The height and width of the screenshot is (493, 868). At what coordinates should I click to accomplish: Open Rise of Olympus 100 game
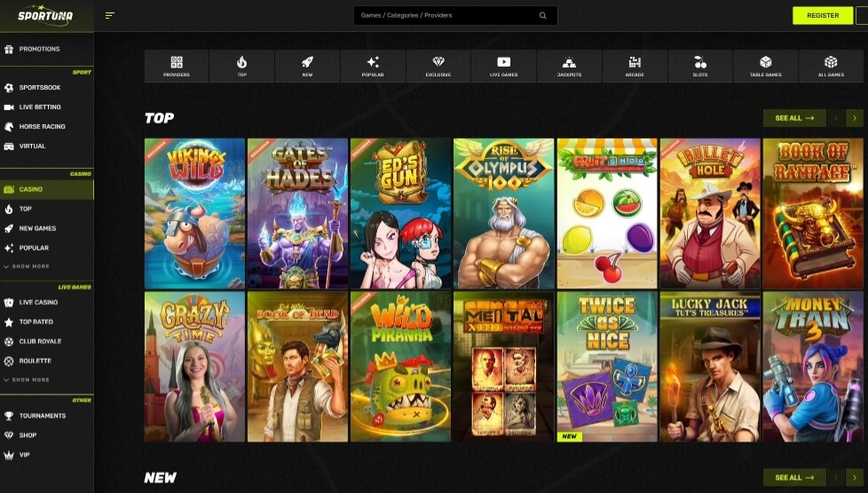pyautogui.click(x=504, y=214)
